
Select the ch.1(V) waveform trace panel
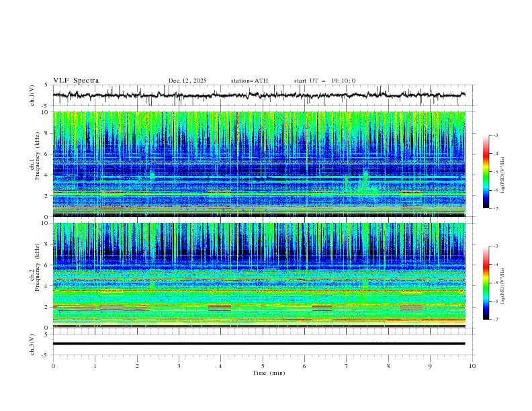click(262, 95)
